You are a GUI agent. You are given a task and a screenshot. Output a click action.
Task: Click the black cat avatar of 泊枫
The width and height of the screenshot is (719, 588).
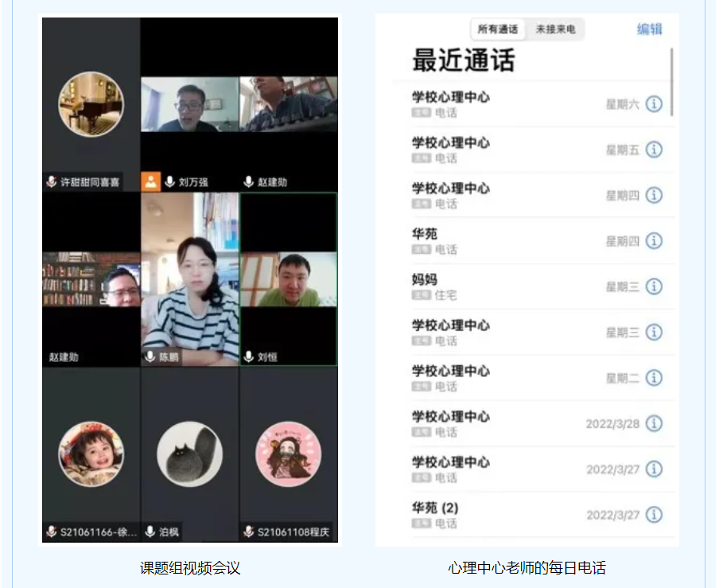(190, 454)
